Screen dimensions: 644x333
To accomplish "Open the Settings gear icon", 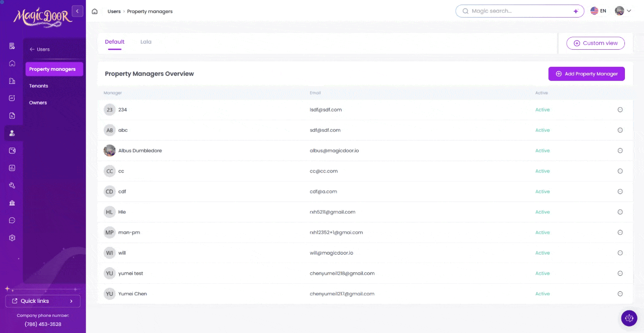I will 12,237.
